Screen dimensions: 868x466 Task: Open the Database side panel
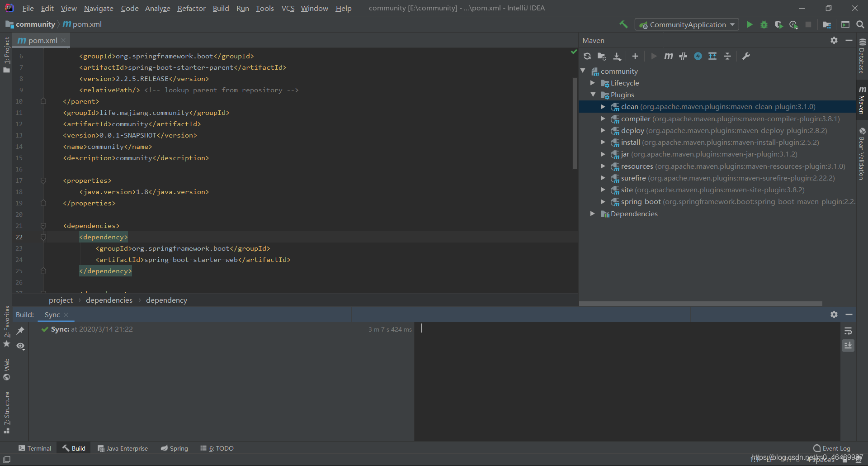(862, 56)
